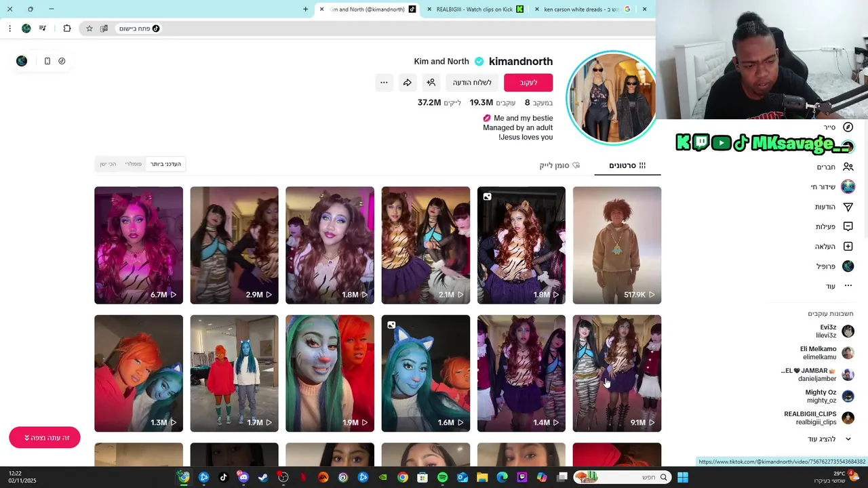Open the video with 9.1M views
Image resolution: width=868 pixels, height=488 pixels.
[617, 373]
